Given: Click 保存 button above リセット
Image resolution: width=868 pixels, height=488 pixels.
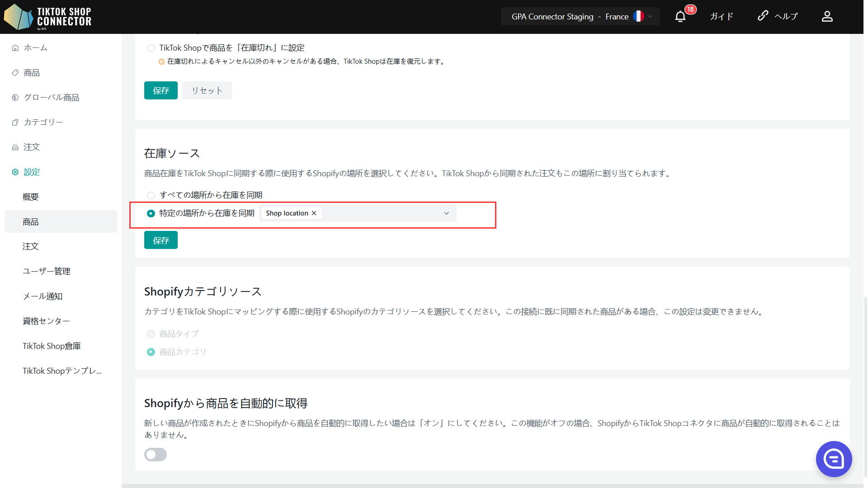Looking at the screenshot, I should tap(161, 90).
